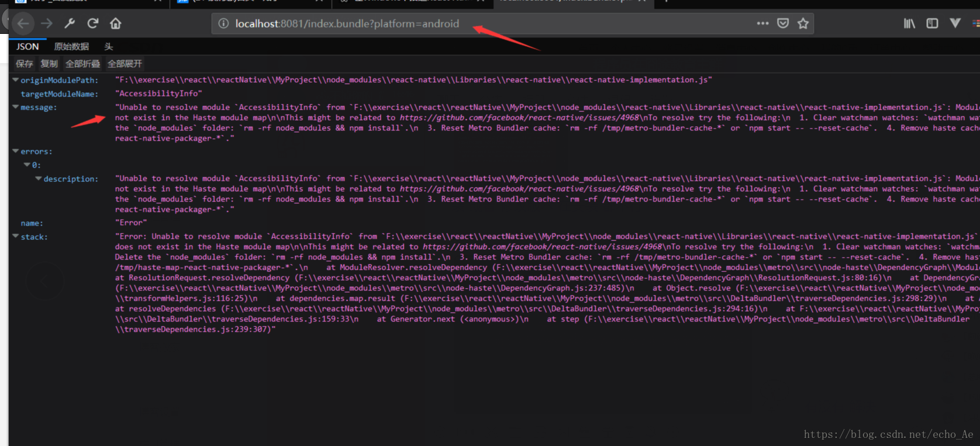Image resolution: width=980 pixels, height=446 pixels.
Task: Show site information for localhost
Action: [223, 23]
